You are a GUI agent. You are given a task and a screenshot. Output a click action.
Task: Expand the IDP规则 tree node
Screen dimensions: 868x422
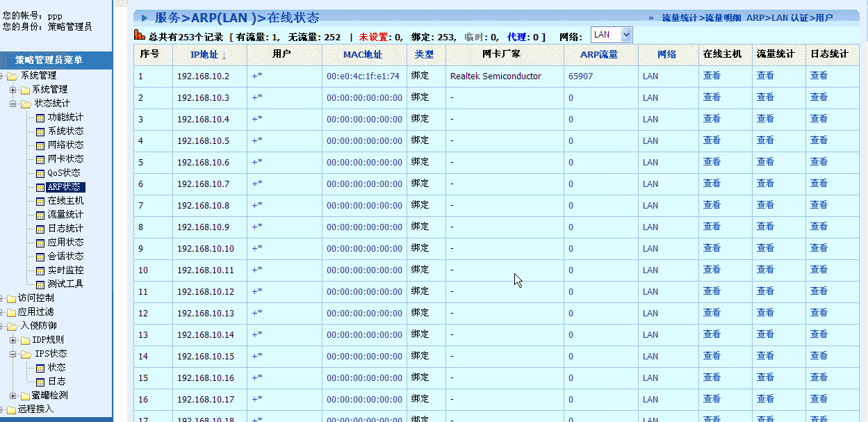[13, 340]
